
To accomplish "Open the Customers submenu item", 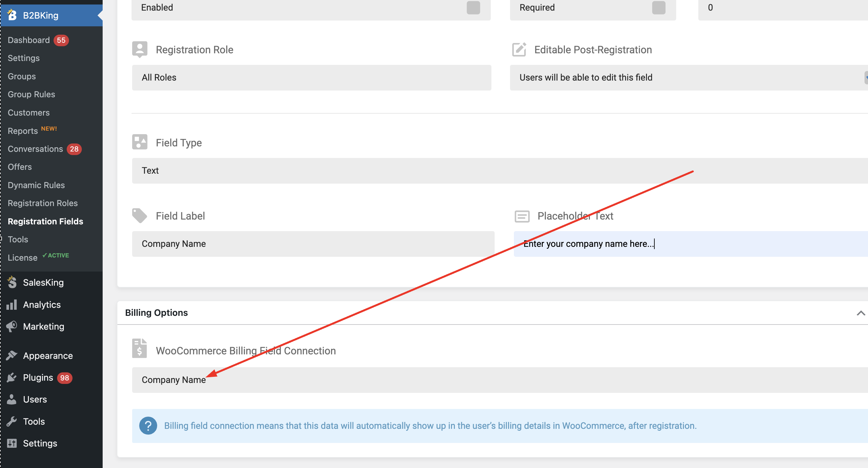I will tap(29, 113).
